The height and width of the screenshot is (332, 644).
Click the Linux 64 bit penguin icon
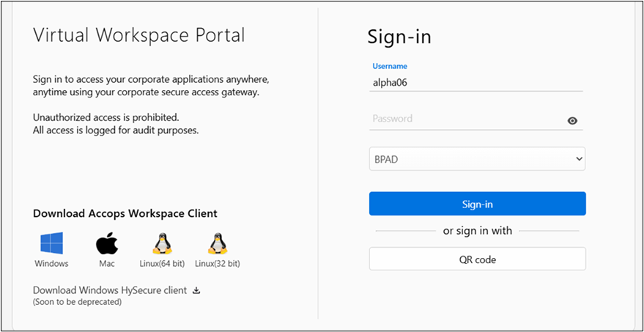pos(162,243)
